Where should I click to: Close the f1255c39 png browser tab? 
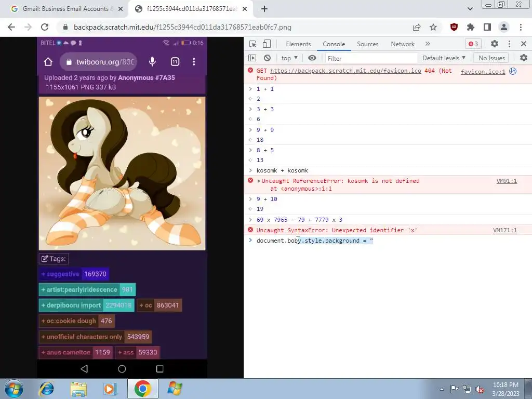[x=245, y=9]
